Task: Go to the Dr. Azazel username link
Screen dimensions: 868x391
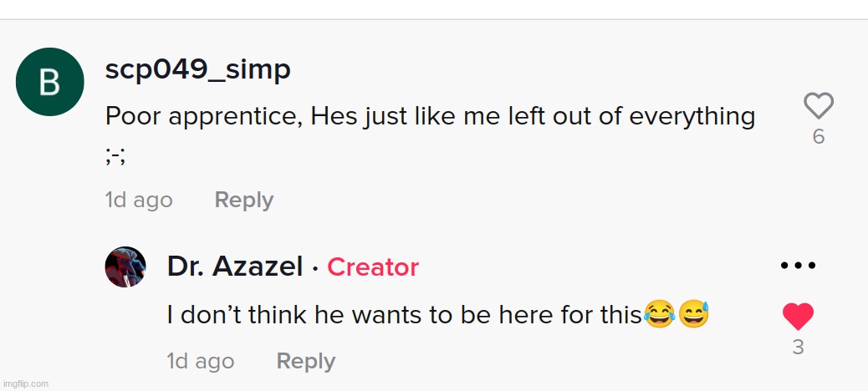Action: [x=235, y=267]
